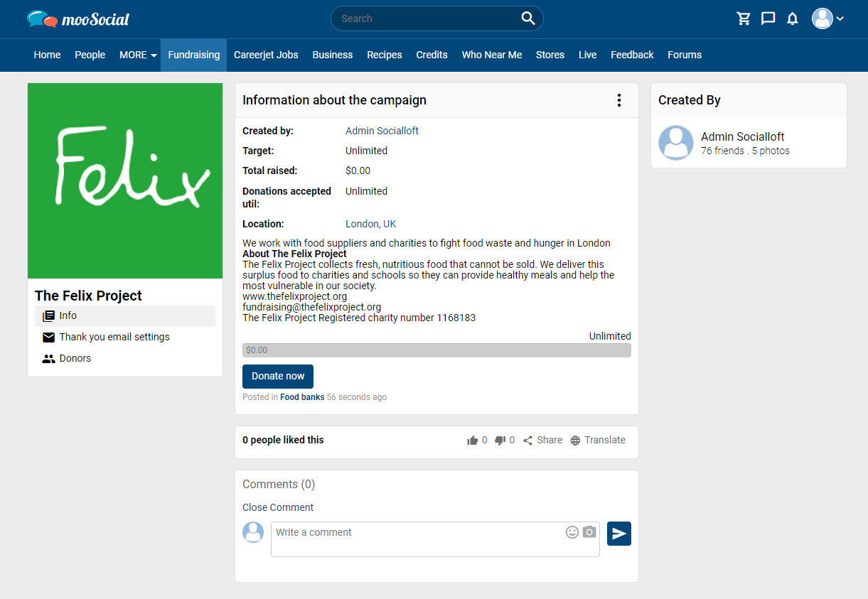Screen dimensions: 868x599
Task: Expand the user account avatar menu
Action: point(828,18)
